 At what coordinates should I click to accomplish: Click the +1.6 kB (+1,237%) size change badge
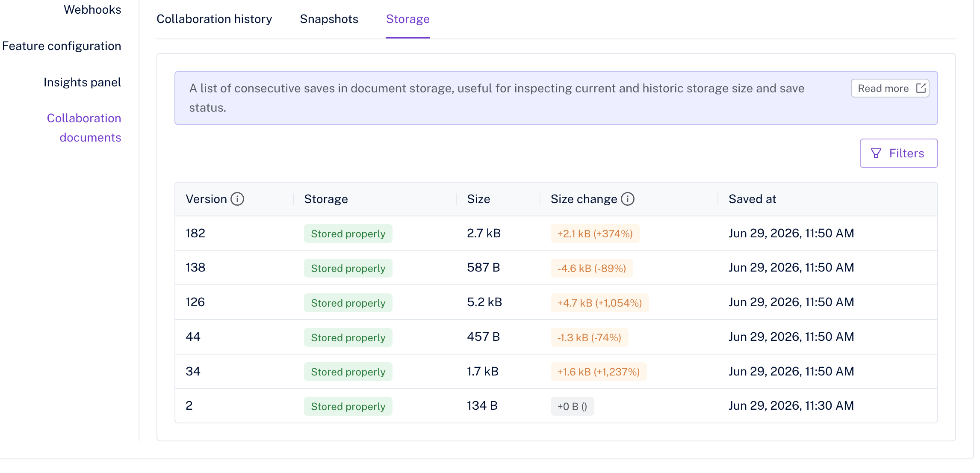click(x=599, y=372)
